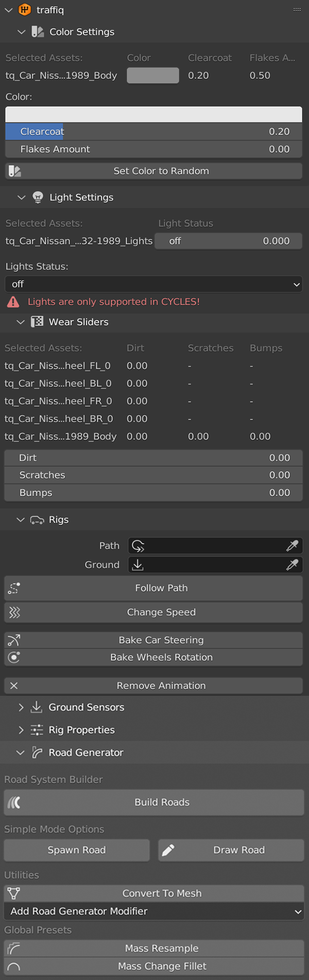Expand the Ground Sensors section
Image resolution: width=309 pixels, height=980 pixels.
21,707
